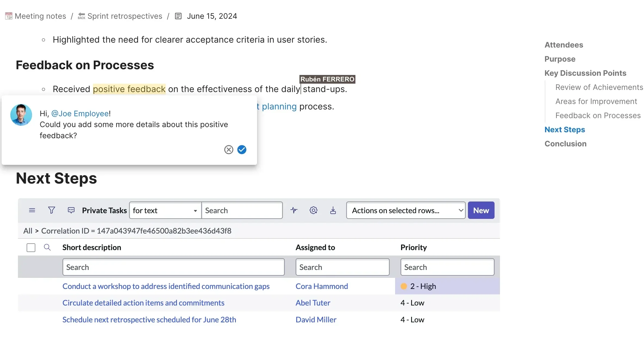Click the Short description search field
The width and height of the screenshot is (644, 362).
(x=173, y=267)
